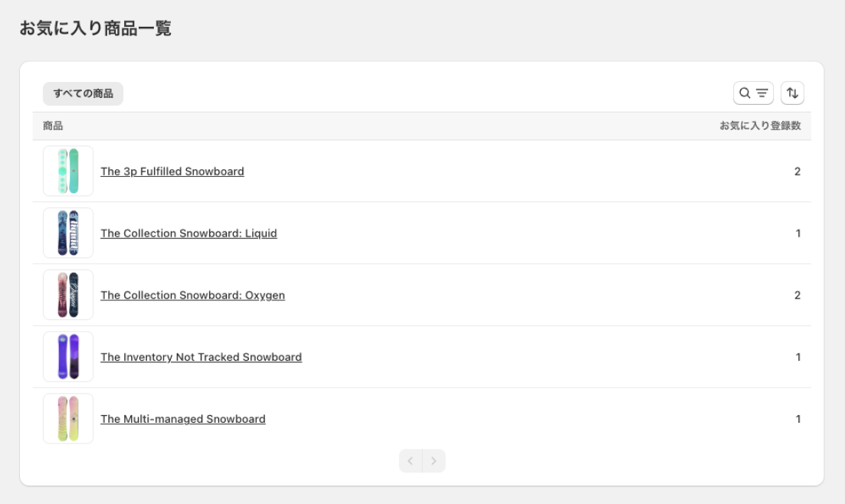Open The Multi-managed Snowboard link

click(182, 419)
